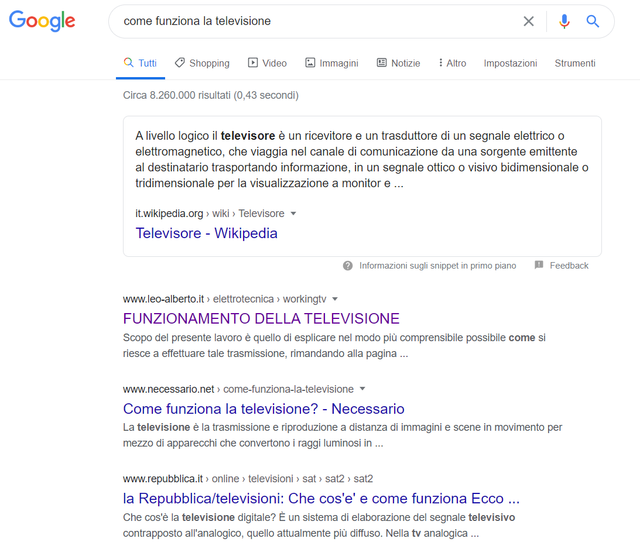640x543 pixels.
Task: Open the 'Televisore - Wikipedia' link
Action: 207,233
